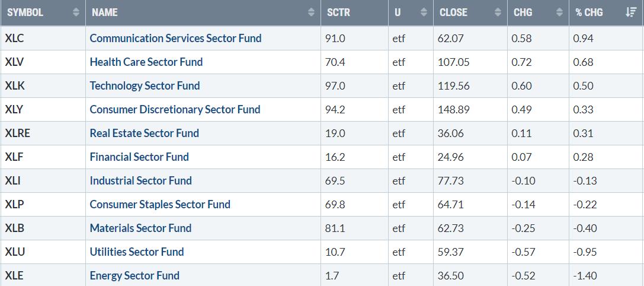Toggle % CHG descending sort icon
This screenshot has height=286, width=644.
[x=631, y=12]
